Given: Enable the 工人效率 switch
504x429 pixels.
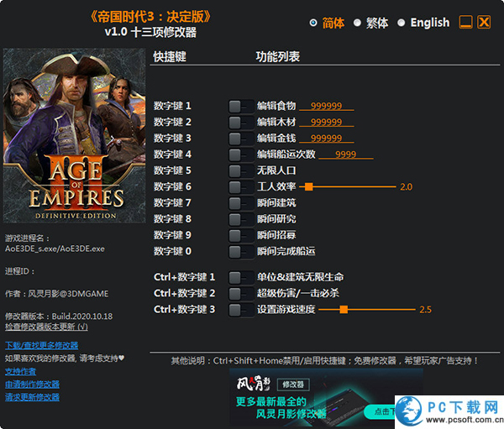Looking at the screenshot, I should coord(241,187).
